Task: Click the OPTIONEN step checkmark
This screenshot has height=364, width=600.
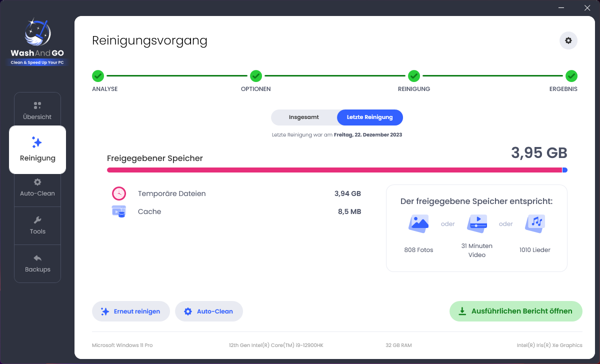Action: click(x=256, y=76)
